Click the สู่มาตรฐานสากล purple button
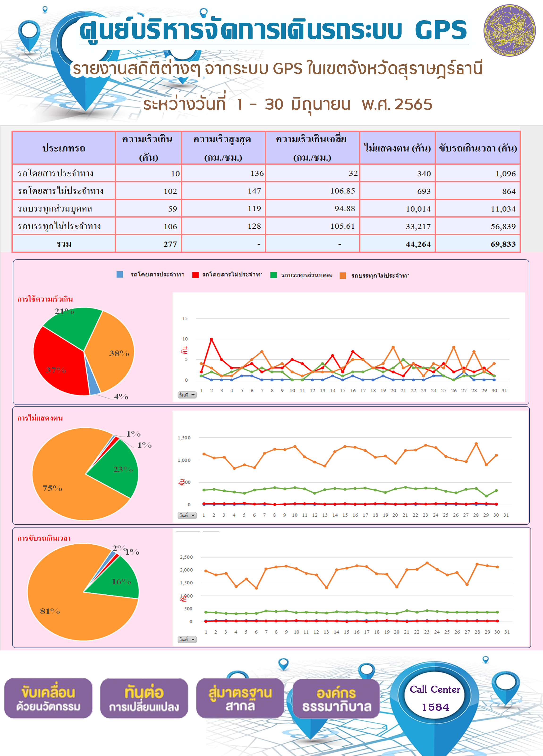The width and height of the screenshot is (543, 756). (240, 698)
